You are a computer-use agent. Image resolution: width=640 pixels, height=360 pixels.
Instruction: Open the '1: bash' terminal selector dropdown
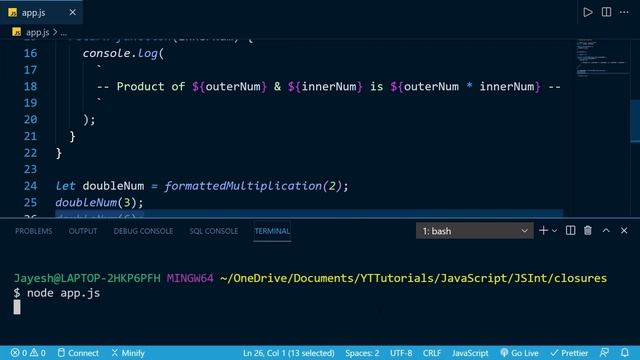[x=474, y=231]
